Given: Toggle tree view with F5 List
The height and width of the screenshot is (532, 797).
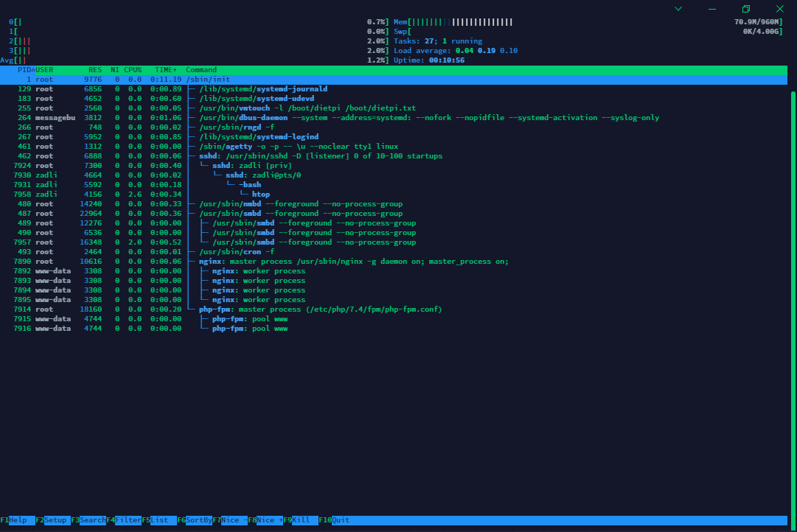Looking at the screenshot, I should point(159,519).
